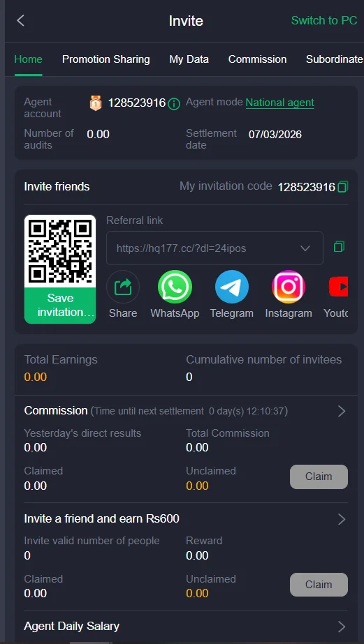Copy the referral link with copy icon
Screen dimensions: 364x644
pyautogui.click(x=339, y=247)
